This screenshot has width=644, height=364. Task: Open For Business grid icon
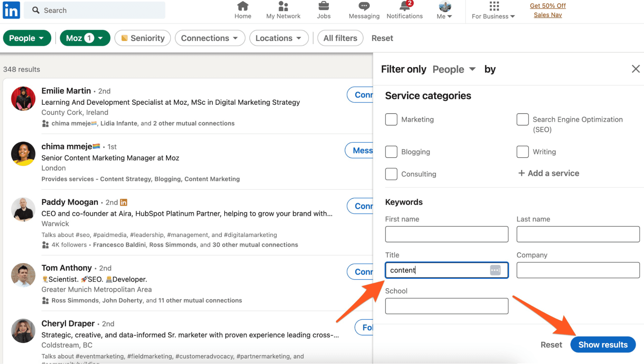[x=494, y=6]
